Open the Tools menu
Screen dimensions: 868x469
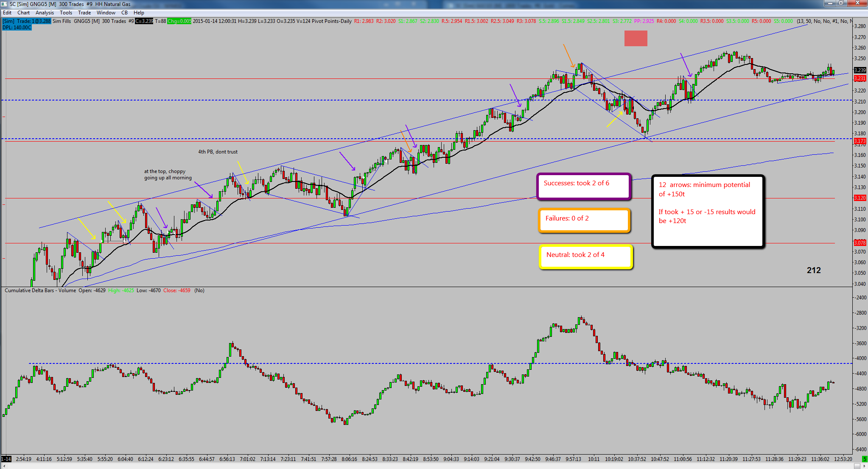pyautogui.click(x=66, y=13)
